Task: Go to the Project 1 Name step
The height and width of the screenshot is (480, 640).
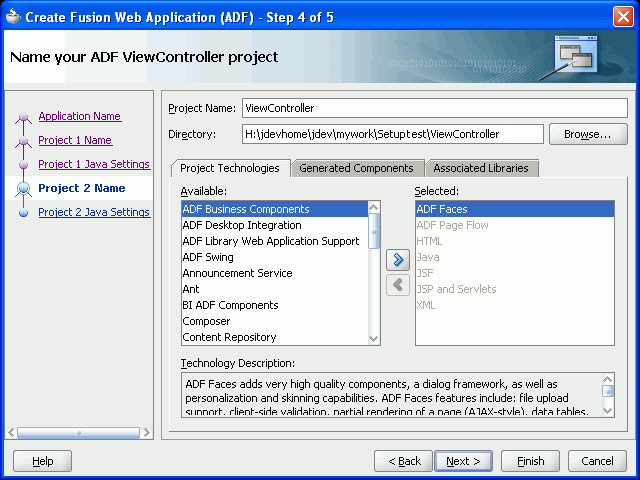Action: (x=75, y=140)
